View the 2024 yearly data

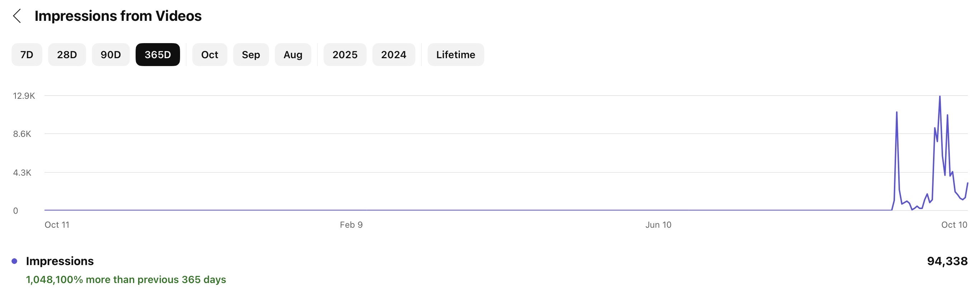coord(394,55)
